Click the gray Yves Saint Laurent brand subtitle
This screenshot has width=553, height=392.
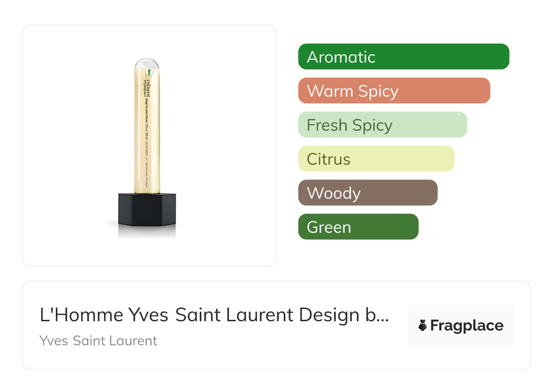(x=98, y=340)
